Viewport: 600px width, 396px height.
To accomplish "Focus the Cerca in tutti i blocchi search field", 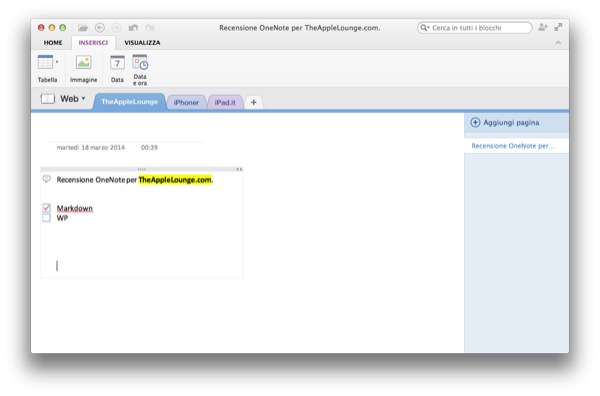I will 474,28.
